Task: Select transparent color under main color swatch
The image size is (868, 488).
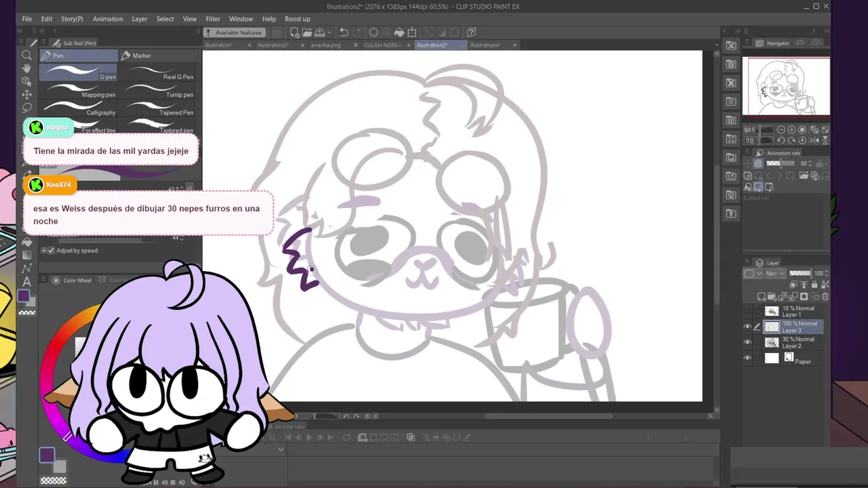Action: pyautogui.click(x=26, y=313)
